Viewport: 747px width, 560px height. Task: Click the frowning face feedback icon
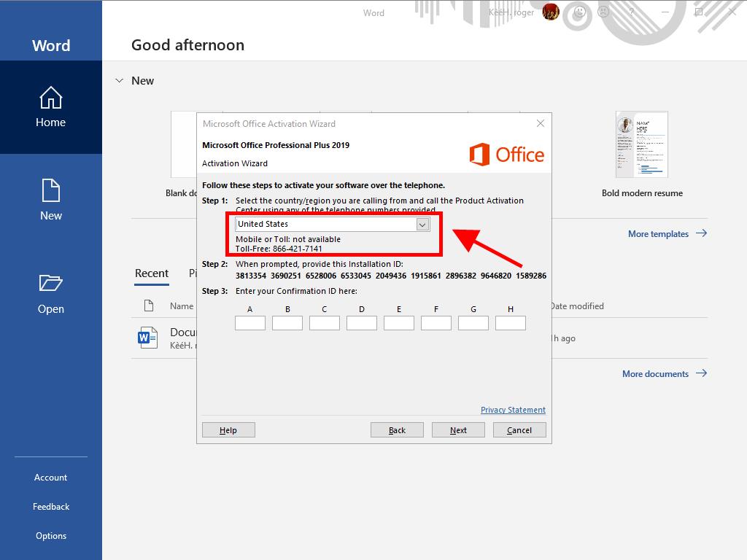click(x=604, y=12)
